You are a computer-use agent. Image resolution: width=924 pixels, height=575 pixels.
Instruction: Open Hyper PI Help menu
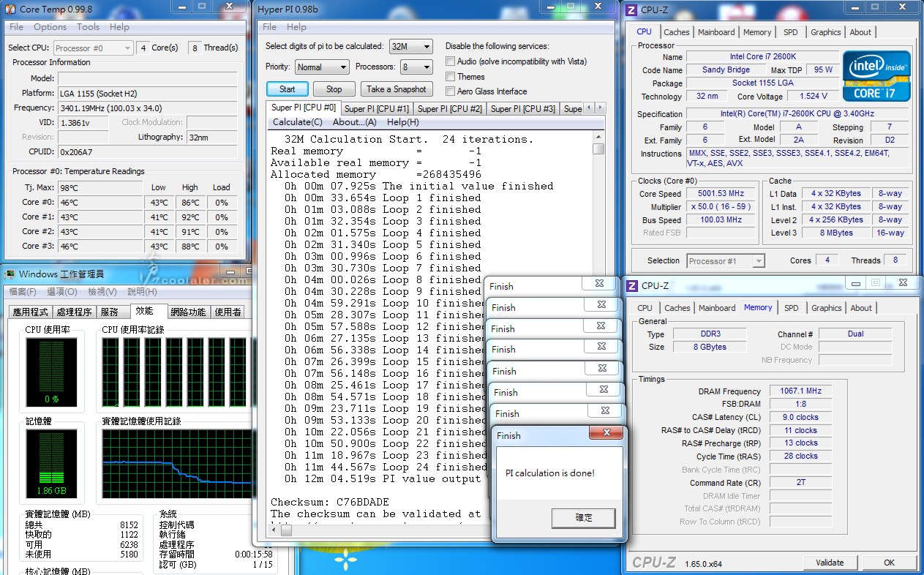click(296, 27)
